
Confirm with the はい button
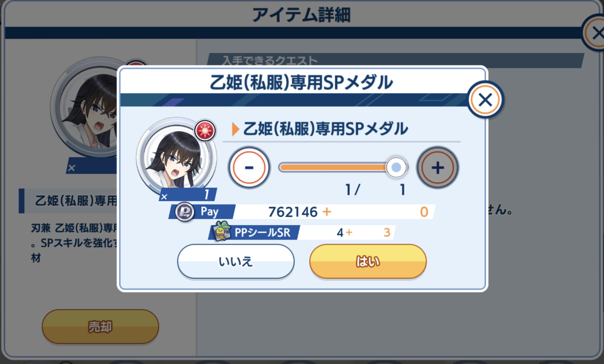[x=368, y=261]
